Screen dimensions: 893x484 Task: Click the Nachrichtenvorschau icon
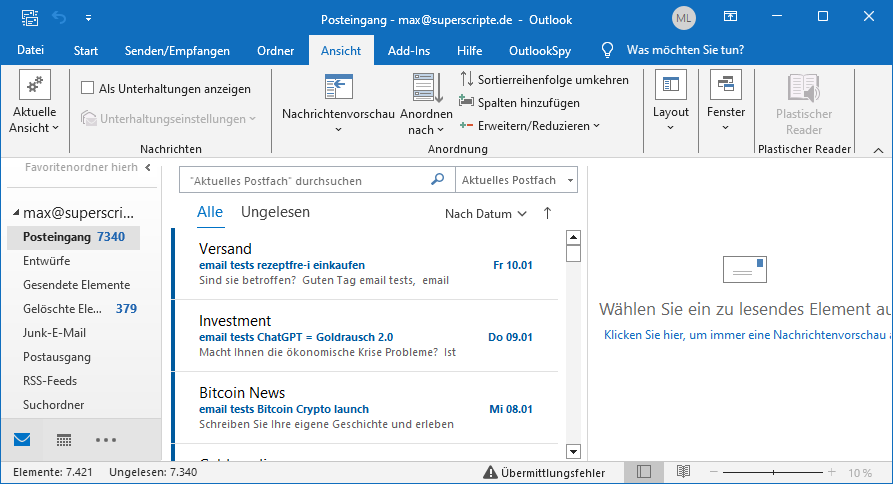pyautogui.click(x=338, y=88)
